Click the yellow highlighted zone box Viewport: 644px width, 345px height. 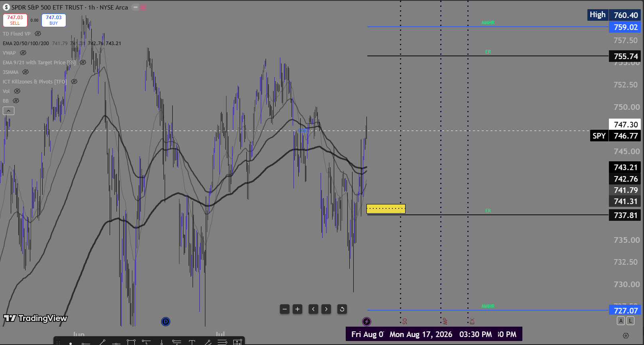click(386, 208)
